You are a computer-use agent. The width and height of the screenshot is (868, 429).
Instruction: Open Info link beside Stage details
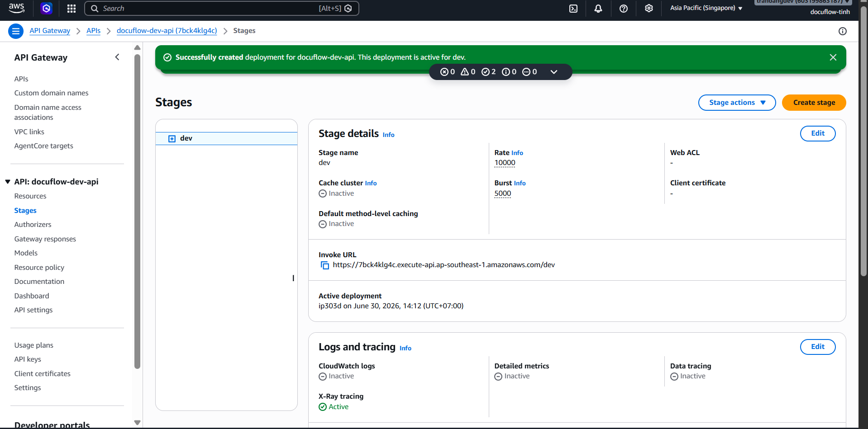coord(388,135)
